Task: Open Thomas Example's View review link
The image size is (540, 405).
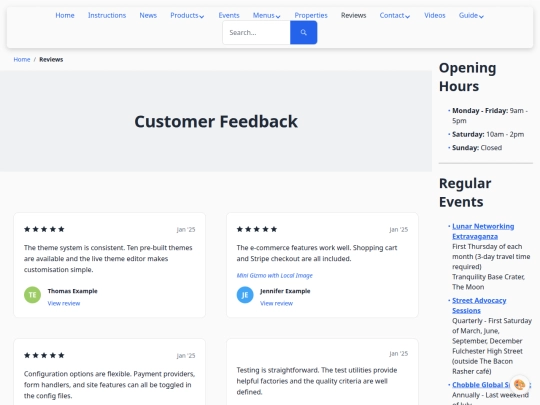Action: pyautogui.click(x=64, y=303)
